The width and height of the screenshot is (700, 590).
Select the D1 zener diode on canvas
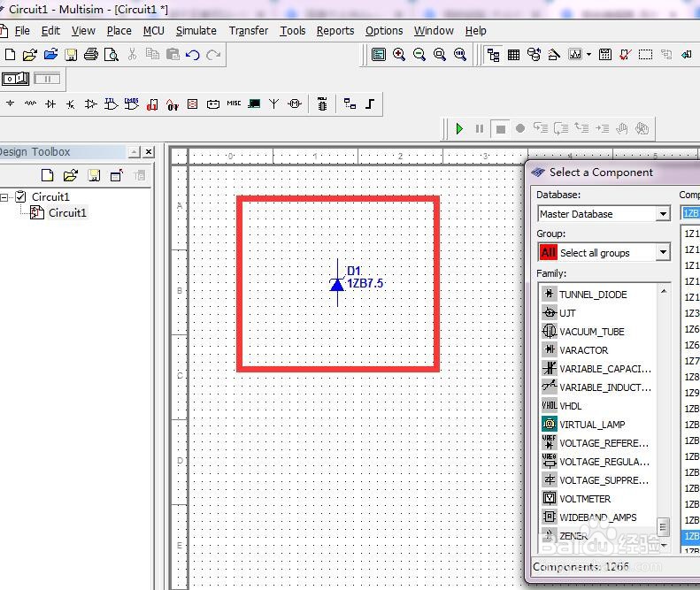coord(337,283)
